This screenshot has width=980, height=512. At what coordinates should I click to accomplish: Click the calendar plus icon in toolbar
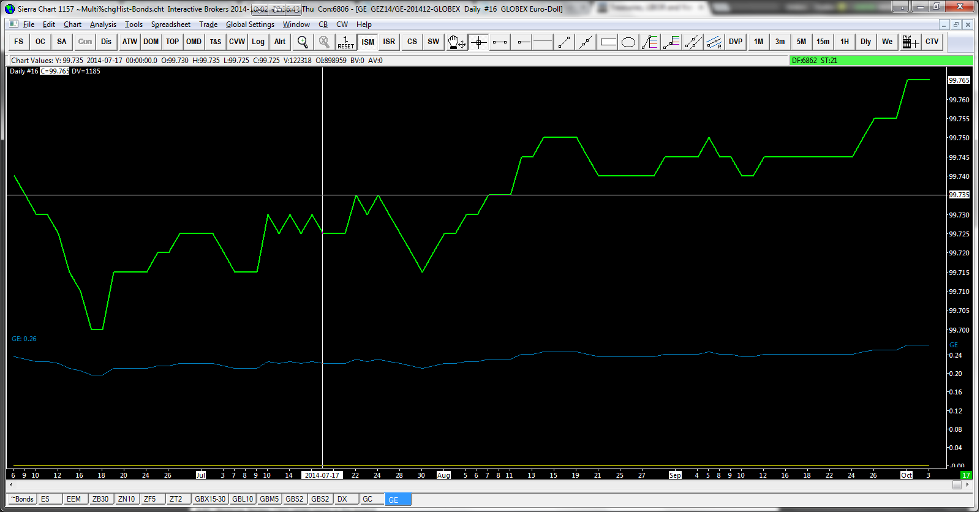pos(911,42)
